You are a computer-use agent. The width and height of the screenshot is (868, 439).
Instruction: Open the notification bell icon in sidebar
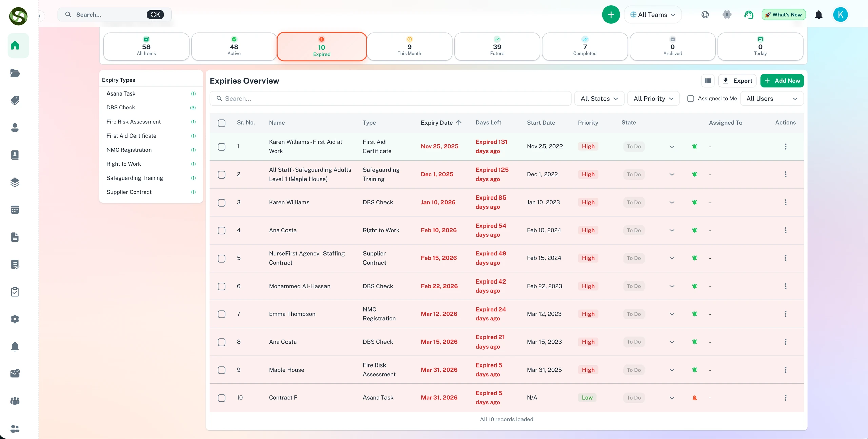pyautogui.click(x=15, y=347)
